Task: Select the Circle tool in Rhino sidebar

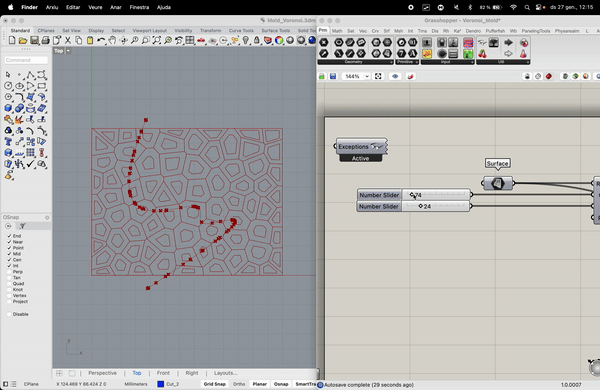Action: tap(8, 86)
